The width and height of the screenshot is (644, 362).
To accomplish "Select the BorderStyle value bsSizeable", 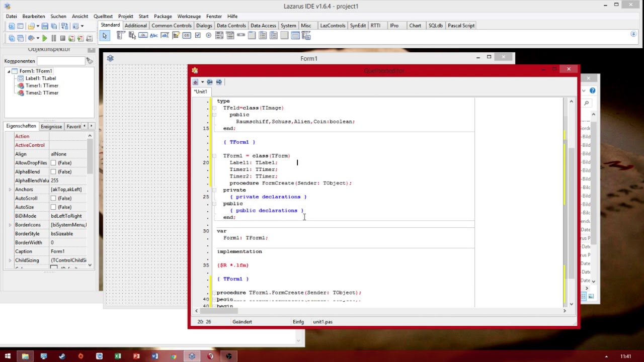I will pos(69,234).
